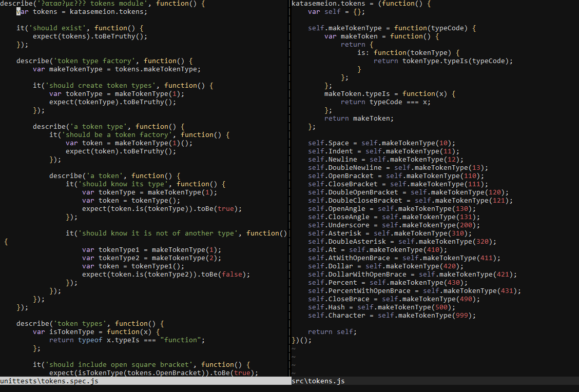Click 'return typeCode === x;' line
This screenshot has height=392, width=579.
coord(385,102)
